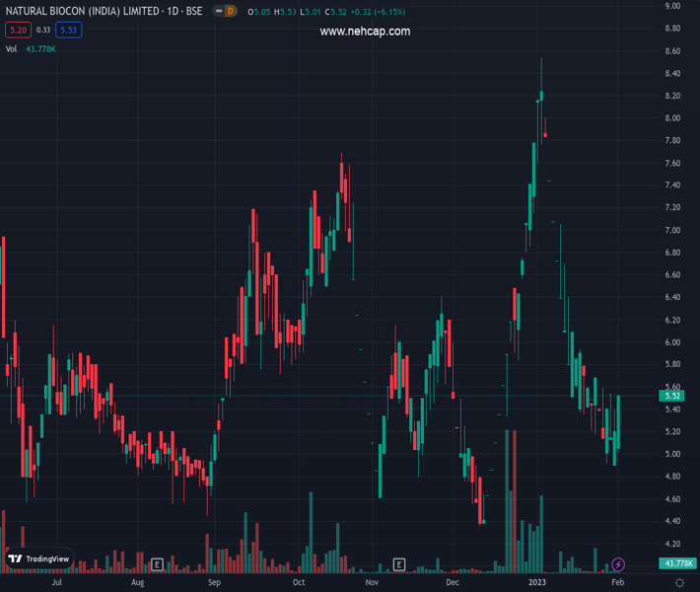The image size is (700, 592).
Task: Click the TradingView logo badge
Action: pos(38,558)
